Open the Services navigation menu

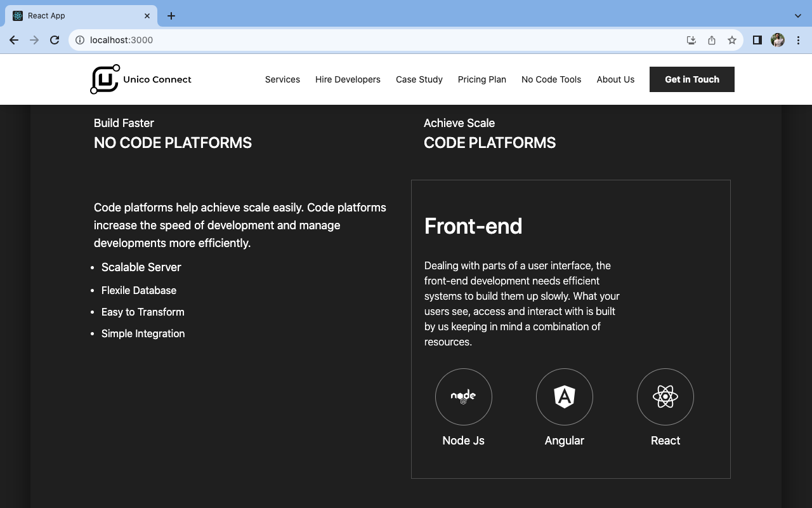pos(282,79)
